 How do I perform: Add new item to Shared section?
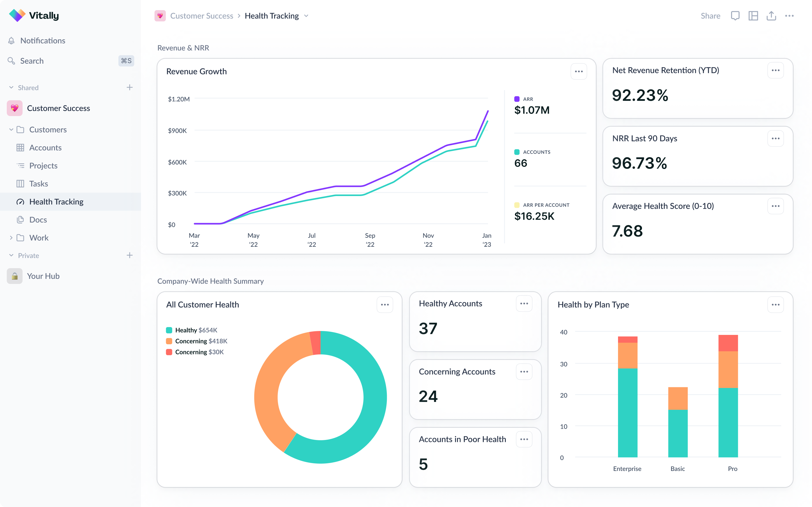[x=129, y=88]
